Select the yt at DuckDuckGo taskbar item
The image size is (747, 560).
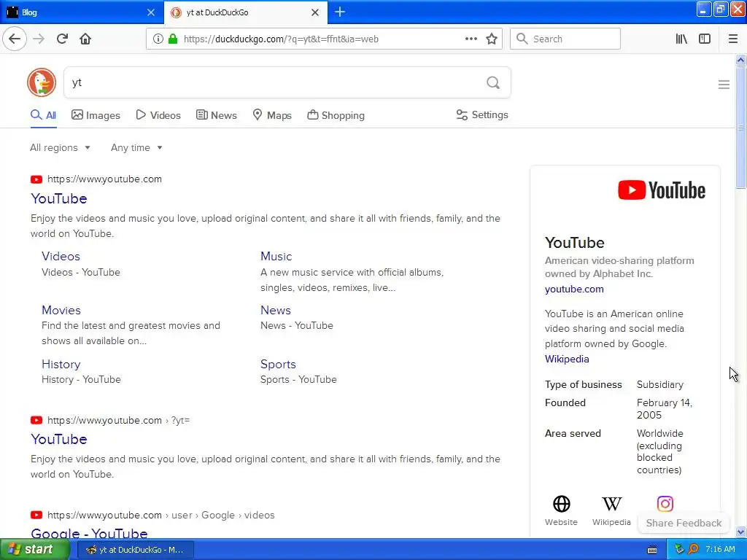(135, 550)
